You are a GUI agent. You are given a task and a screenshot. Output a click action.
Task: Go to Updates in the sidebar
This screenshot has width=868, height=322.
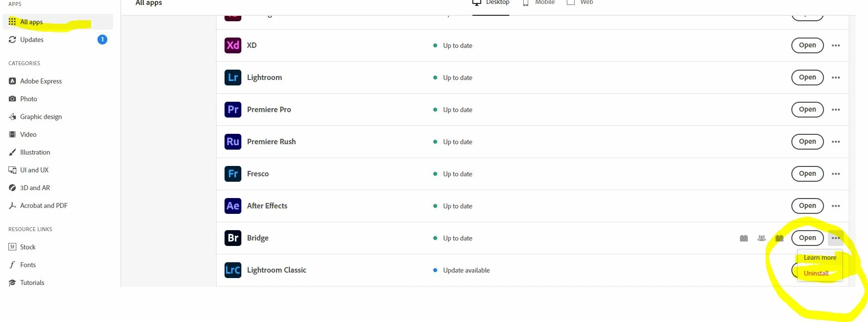(x=58, y=40)
